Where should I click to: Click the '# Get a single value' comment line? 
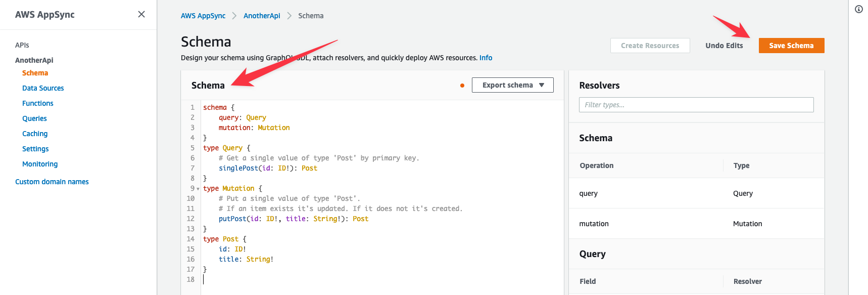[x=319, y=158]
